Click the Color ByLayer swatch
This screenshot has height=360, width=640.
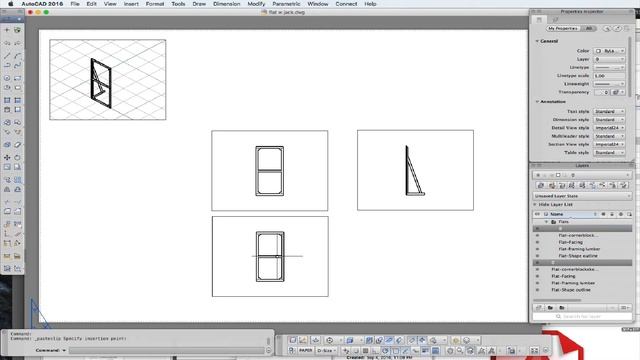coord(598,51)
